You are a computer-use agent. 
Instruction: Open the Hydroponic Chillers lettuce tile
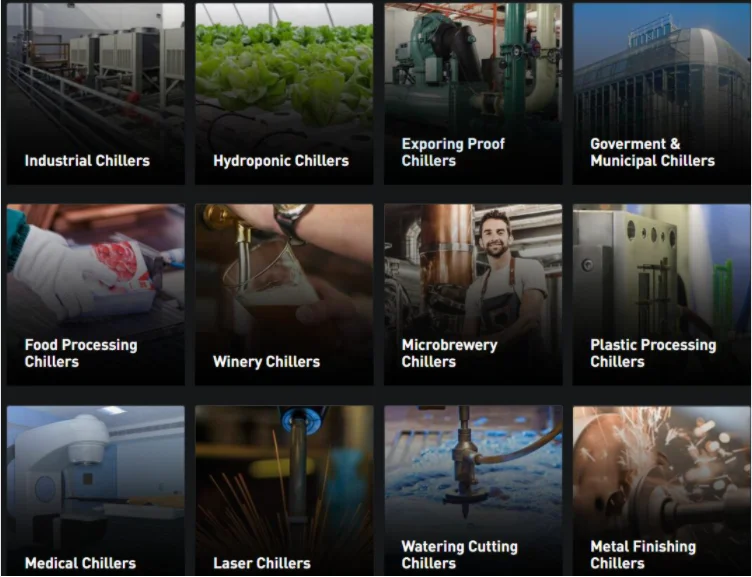tap(284, 94)
